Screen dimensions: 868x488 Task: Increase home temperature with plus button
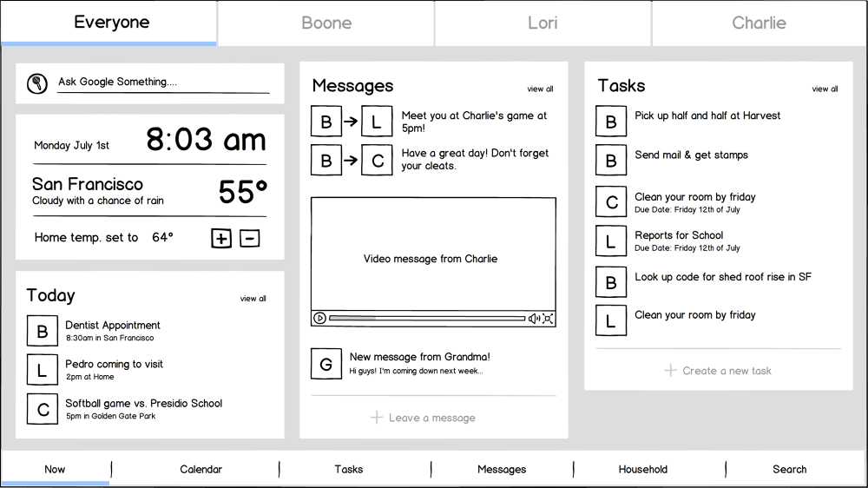click(x=221, y=238)
